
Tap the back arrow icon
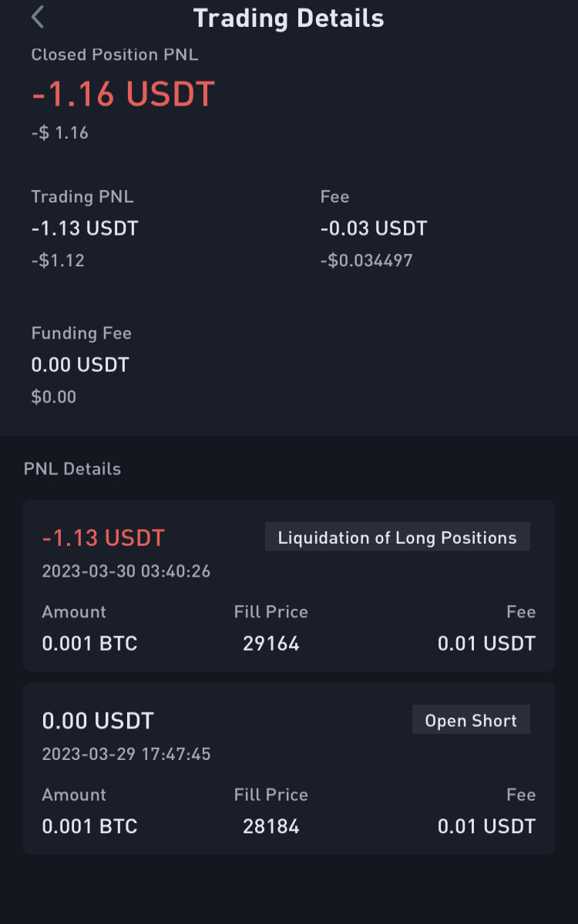point(38,17)
